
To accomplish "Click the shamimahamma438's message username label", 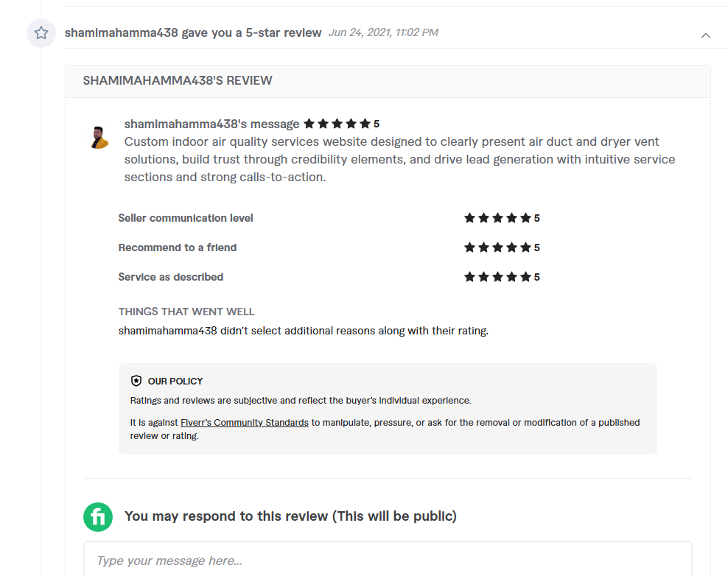I will click(x=211, y=124).
